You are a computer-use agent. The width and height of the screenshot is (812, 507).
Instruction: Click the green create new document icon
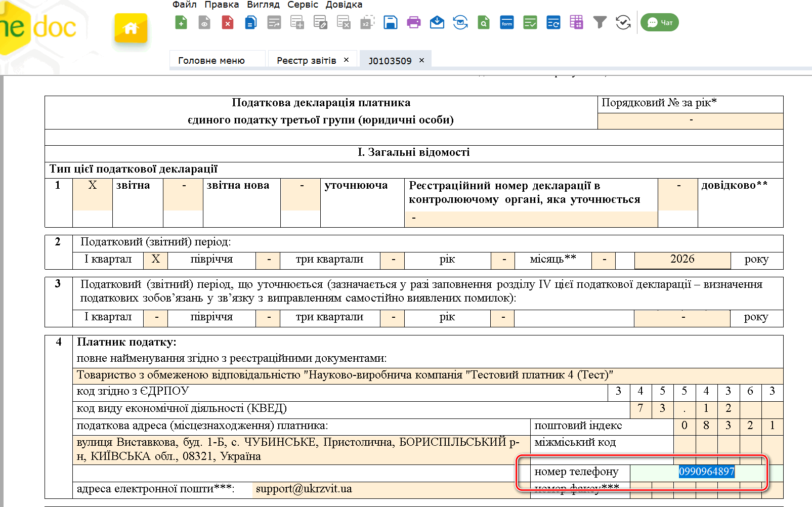pos(181,23)
